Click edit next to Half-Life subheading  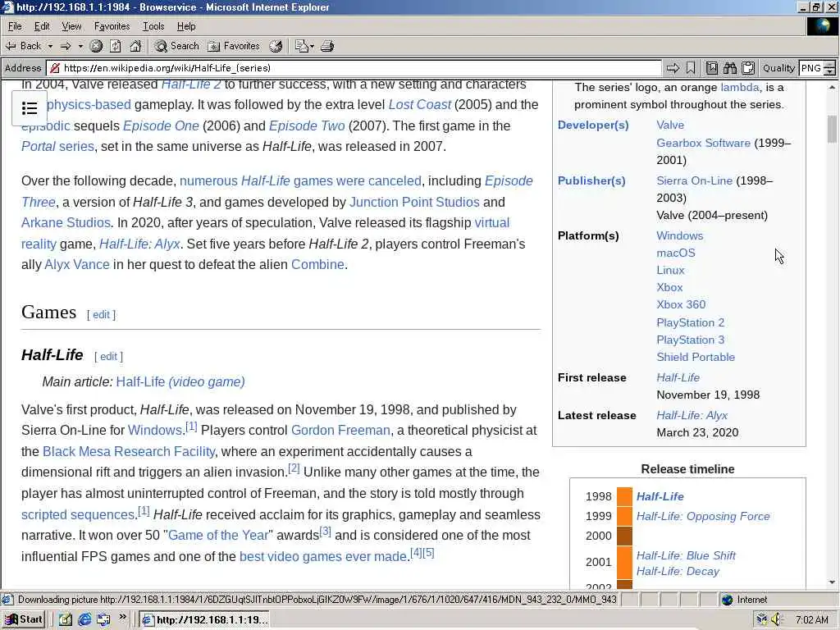[x=108, y=357]
